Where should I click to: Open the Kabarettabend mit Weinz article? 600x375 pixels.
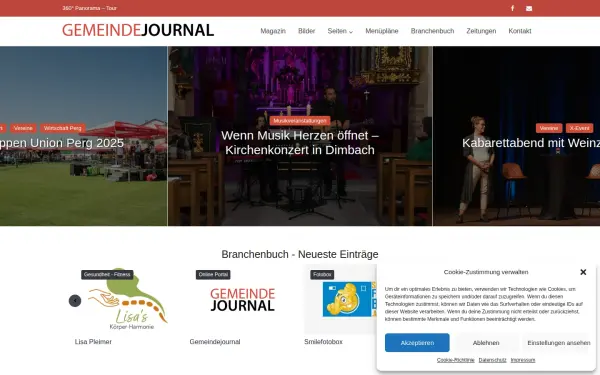tap(531, 143)
